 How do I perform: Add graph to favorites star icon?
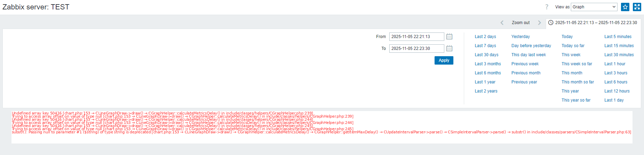[x=625, y=7]
